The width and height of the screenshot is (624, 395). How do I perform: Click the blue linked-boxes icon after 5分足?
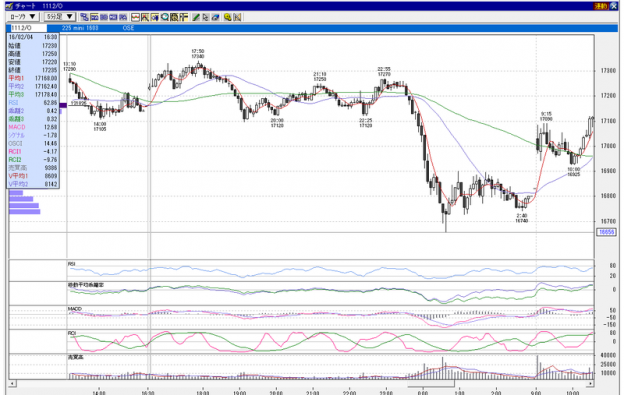click(84, 17)
